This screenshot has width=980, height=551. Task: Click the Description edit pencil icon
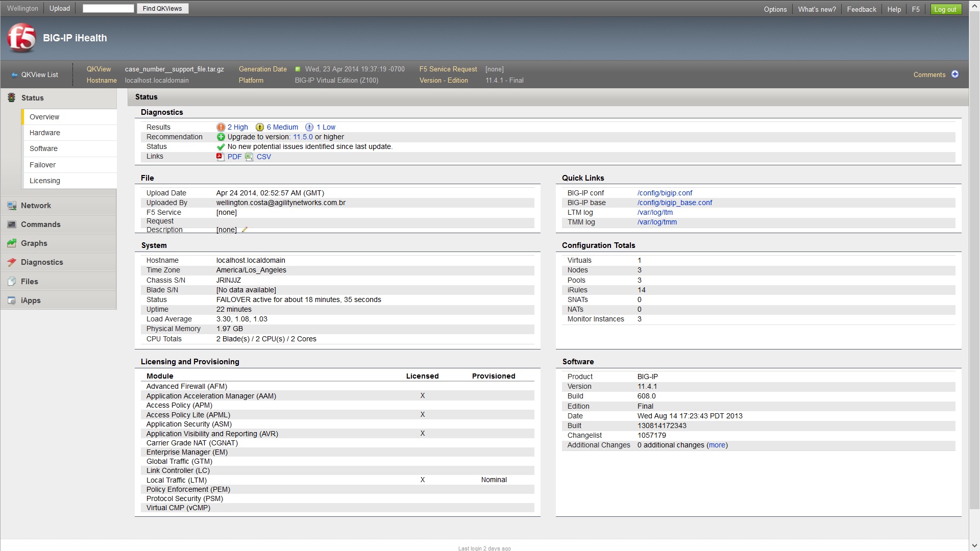[244, 230]
